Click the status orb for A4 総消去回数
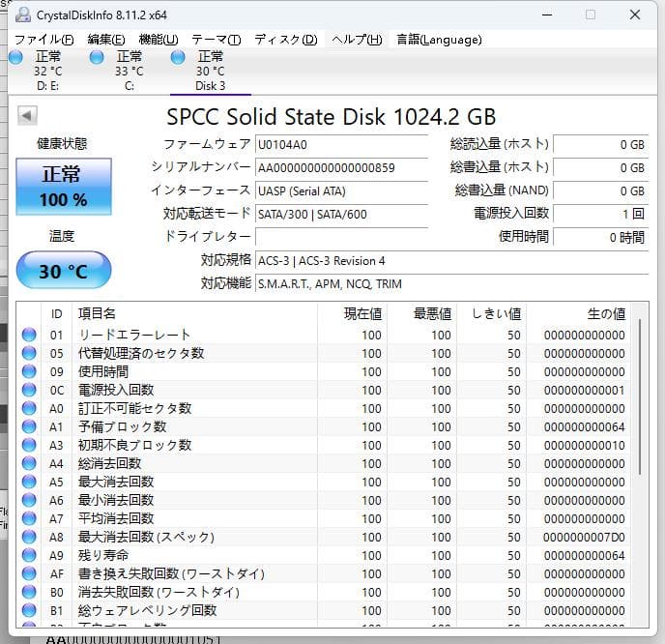This screenshot has width=665, height=644. coord(29,463)
